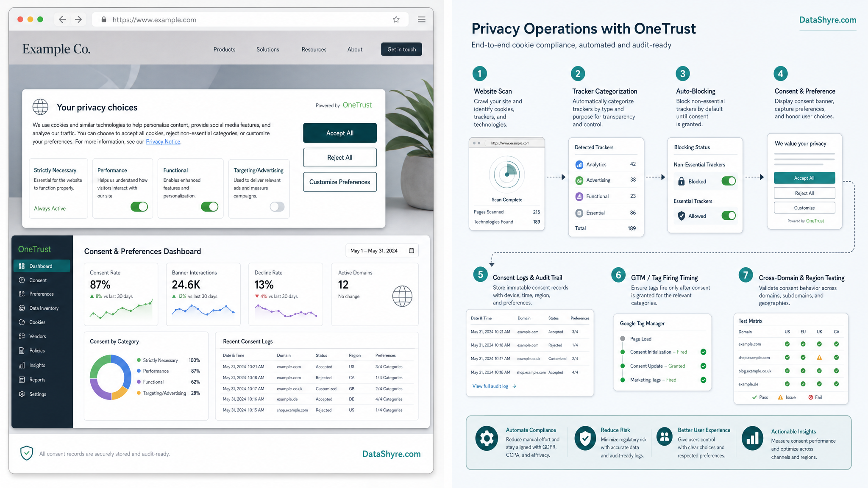Screen dimensions: 868x488
Task: Click Reject All in mini consent banner
Action: click(804, 193)
